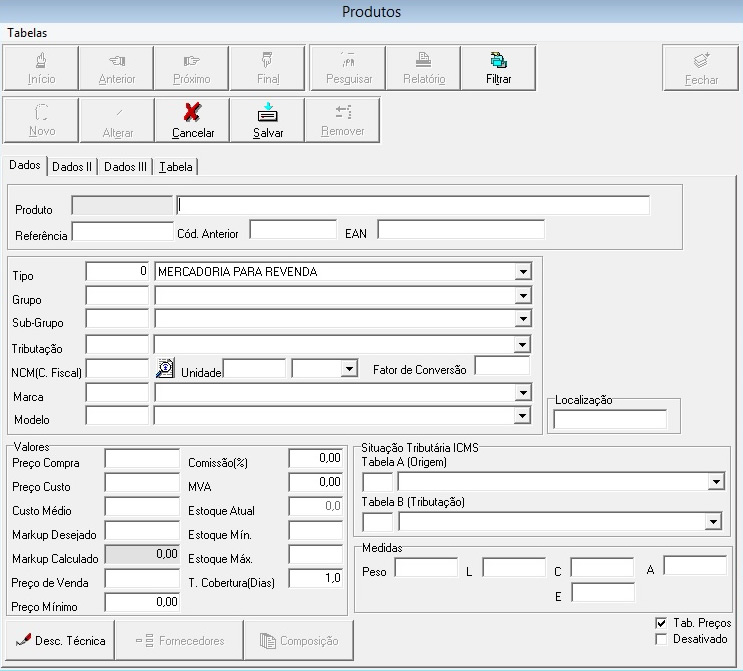Focus the Produto description field
The image size is (743, 671).
[413, 205]
